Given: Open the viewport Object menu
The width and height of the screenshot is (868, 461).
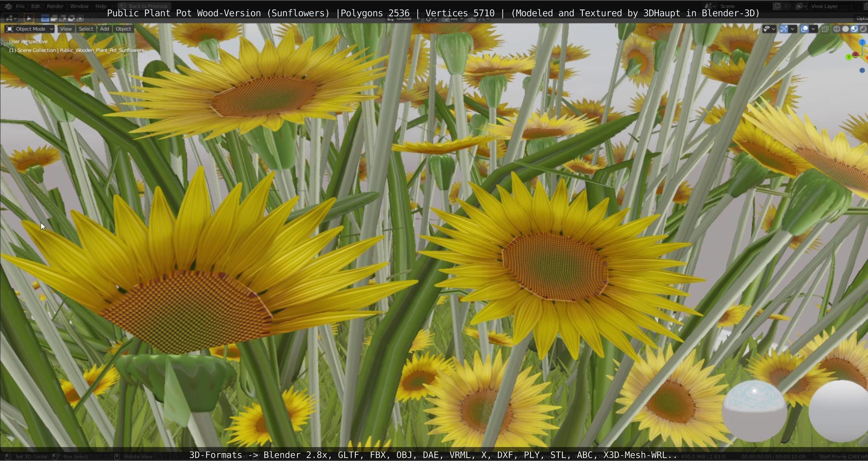Looking at the screenshot, I should pos(123,29).
